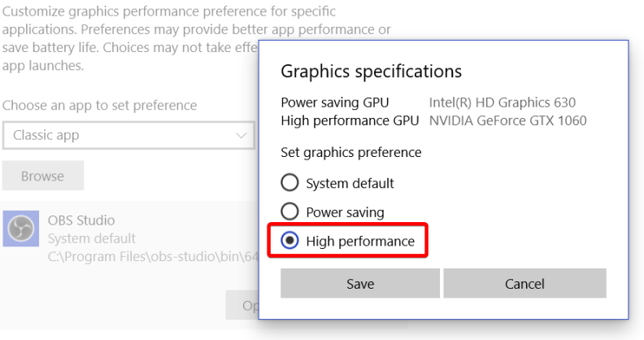Screen dimensions: 644x340
Task: Choose the Power saving radio option
Action: [x=289, y=212]
